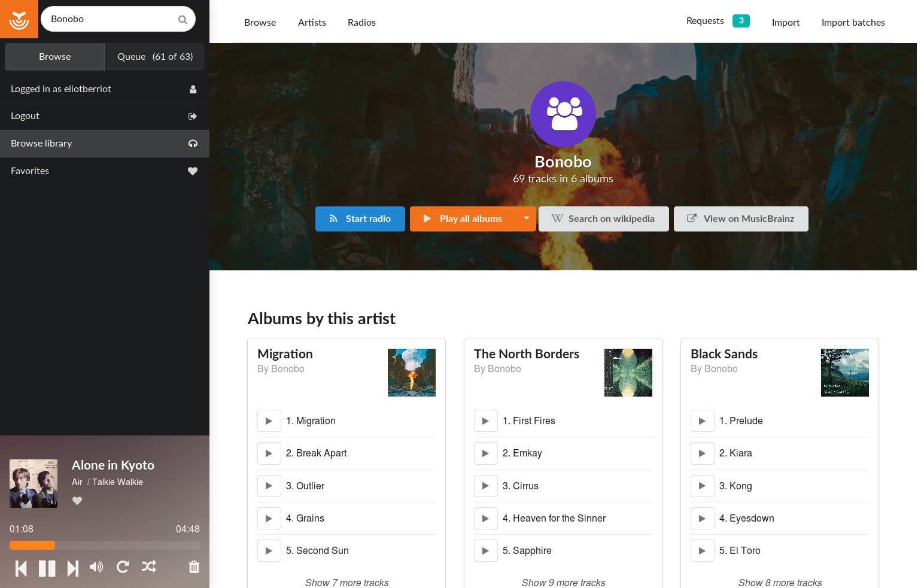This screenshot has height=588, width=924.
Task: Open View on MusicBrainz link
Action: (x=741, y=219)
